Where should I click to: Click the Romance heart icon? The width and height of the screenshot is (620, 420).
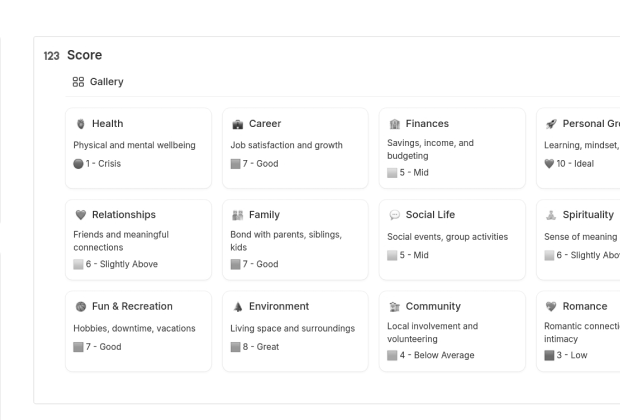point(551,306)
